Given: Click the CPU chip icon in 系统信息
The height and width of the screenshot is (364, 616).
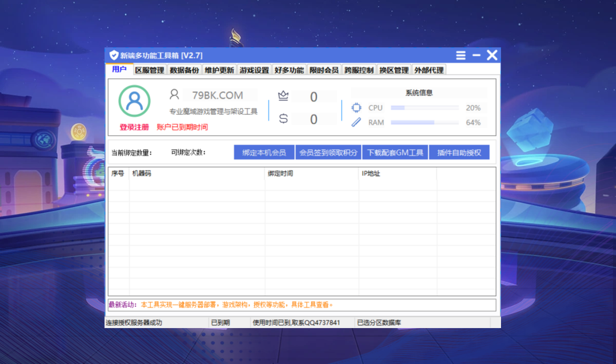Looking at the screenshot, I should pyautogui.click(x=355, y=107).
